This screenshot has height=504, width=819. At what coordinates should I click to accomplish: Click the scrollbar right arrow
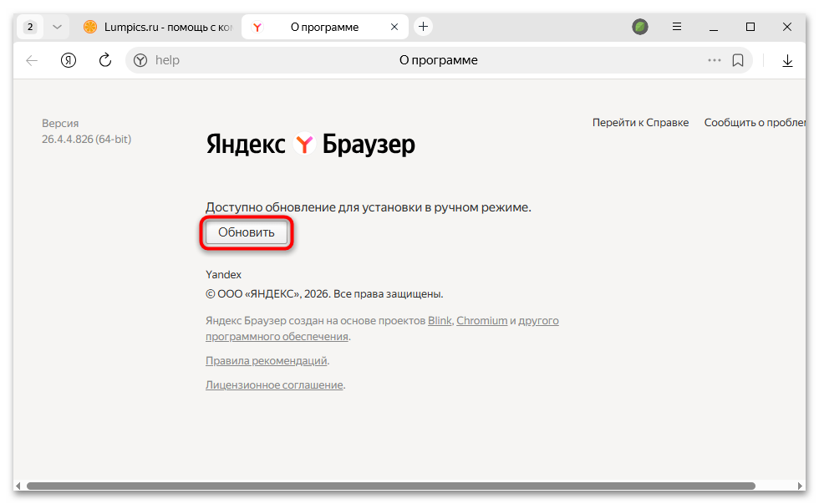(801, 486)
